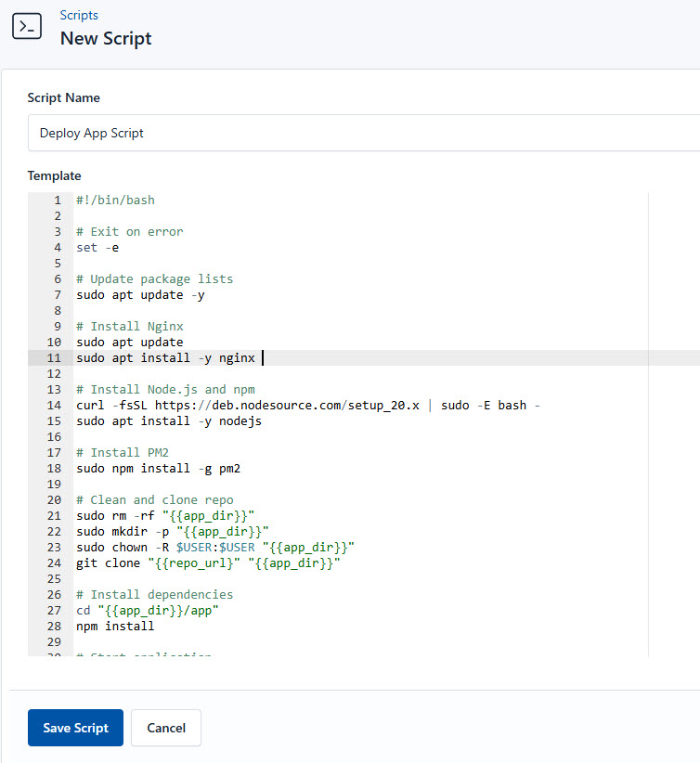Click the '# Install Nginx' comment

tap(129, 326)
